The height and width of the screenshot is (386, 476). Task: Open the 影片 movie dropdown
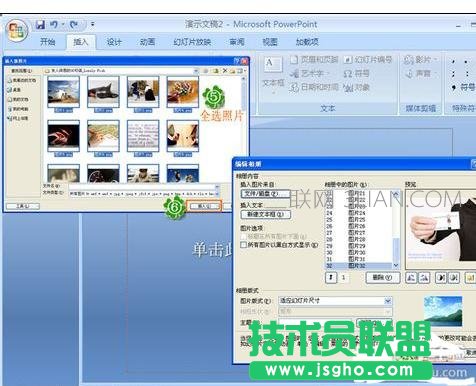pyautogui.click(x=421, y=60)
